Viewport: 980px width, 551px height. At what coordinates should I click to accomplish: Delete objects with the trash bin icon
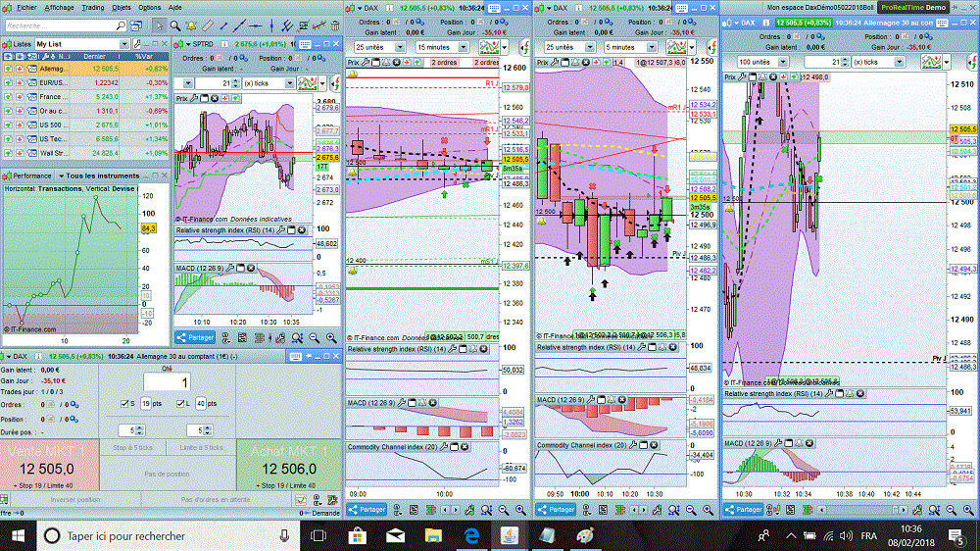[x=335, y=25]
